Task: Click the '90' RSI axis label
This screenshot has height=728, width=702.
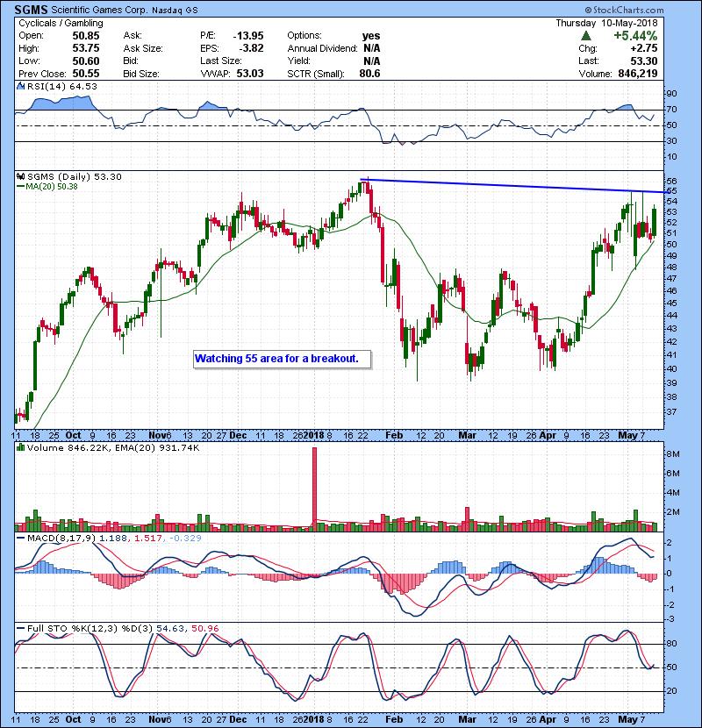Action: click(x=672, y=94)
